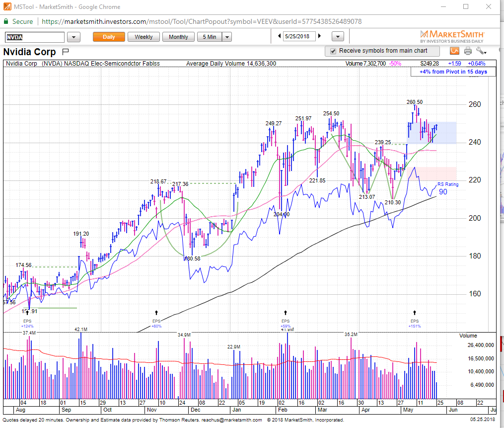The image size is (504, 428).
Task: Click the EPS arrow marker above +151%
Action: [x=415, y=313]
